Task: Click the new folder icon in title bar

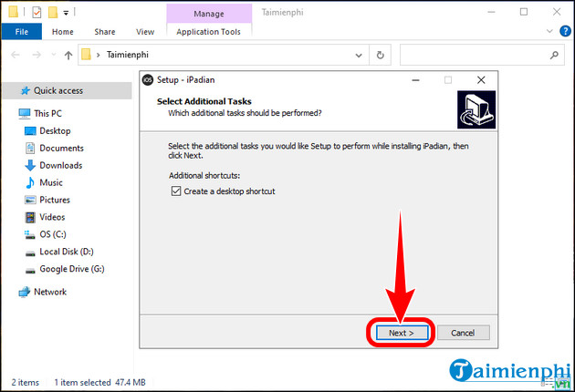Action: 53,13
